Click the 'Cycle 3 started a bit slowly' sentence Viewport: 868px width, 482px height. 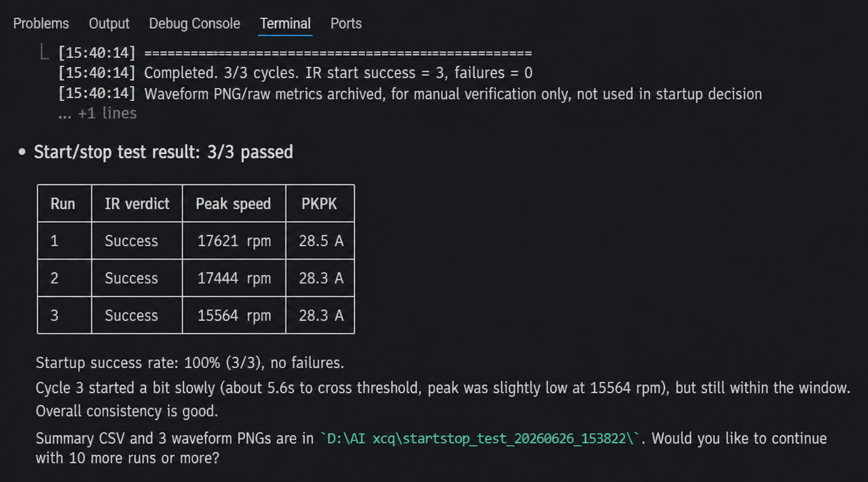tap(443, 388)
